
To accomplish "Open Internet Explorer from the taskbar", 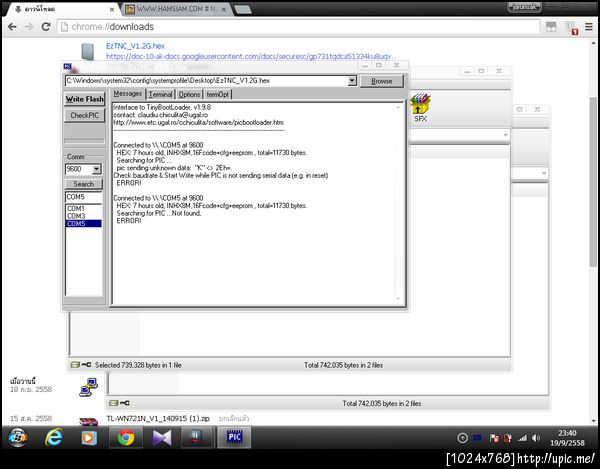I will [x=54, y=438].
